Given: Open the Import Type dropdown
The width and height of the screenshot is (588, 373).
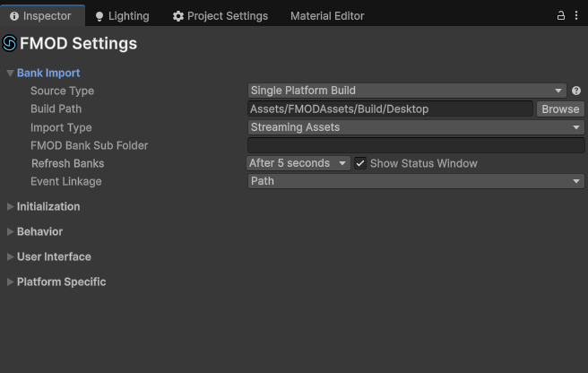Looking at the screenshot, I should 416,127.
